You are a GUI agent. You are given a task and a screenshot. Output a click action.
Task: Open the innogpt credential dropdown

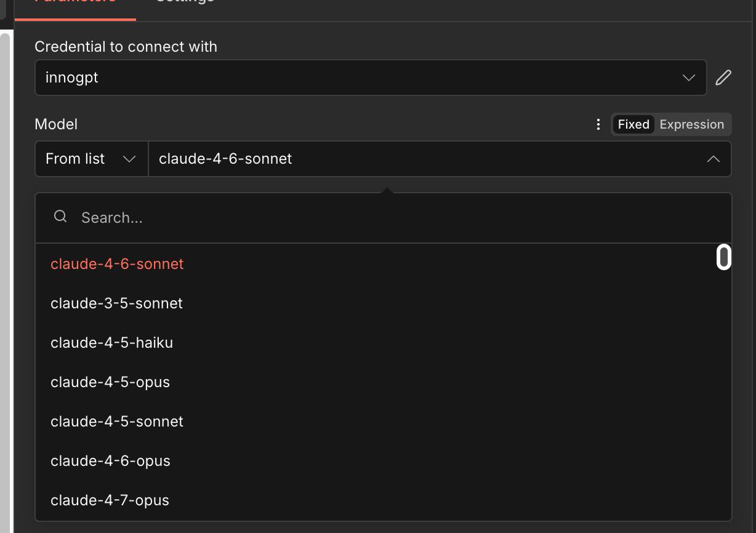[371, 78]
